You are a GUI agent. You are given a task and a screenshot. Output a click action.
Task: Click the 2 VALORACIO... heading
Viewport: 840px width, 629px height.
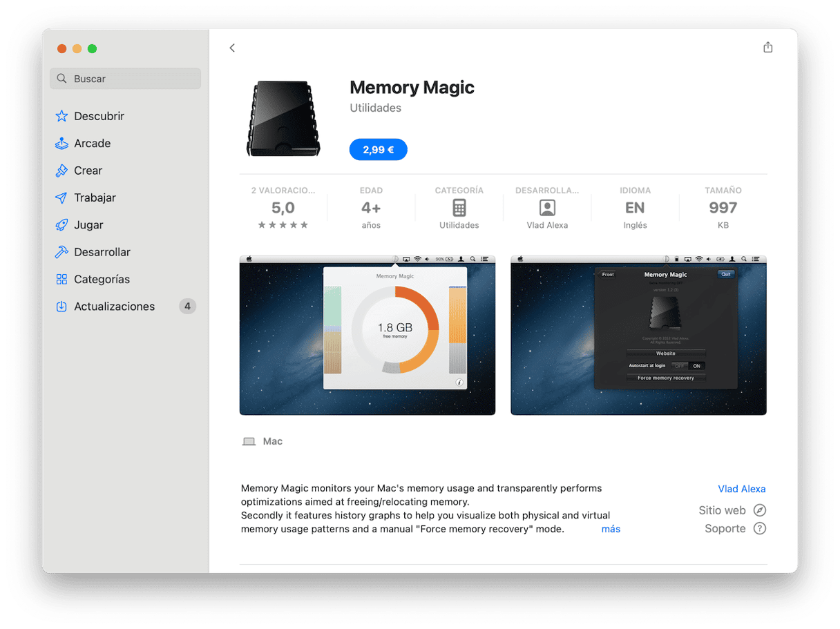pyautogui.click(x=283, y=191)
